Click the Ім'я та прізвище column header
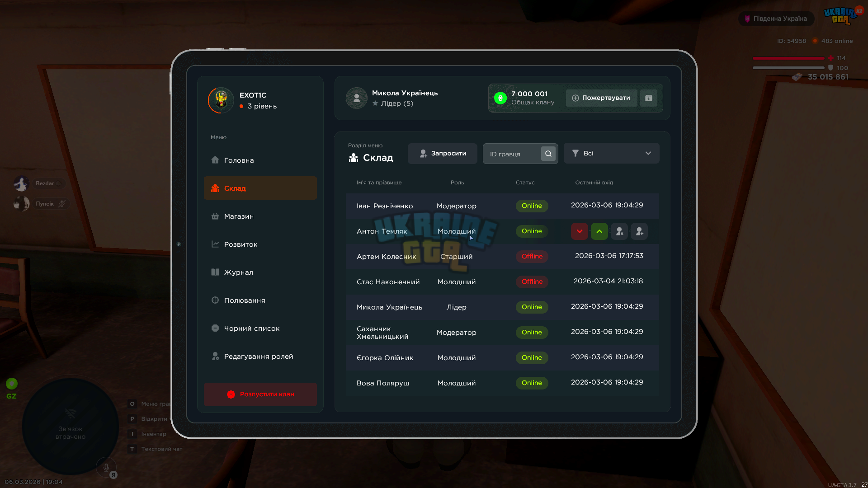The width and height of the screenshot is (868, 488). point(379,183)
